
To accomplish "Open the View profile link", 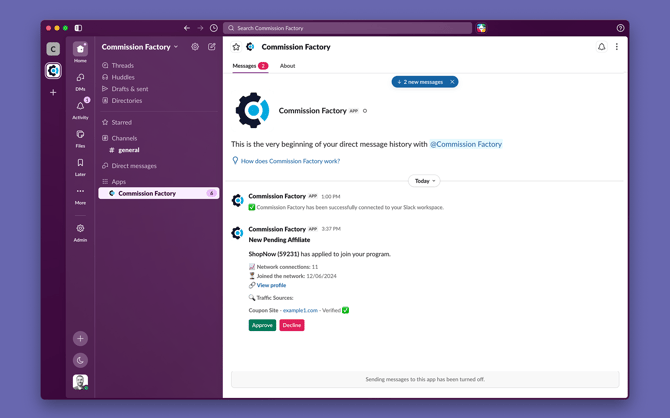I will click(271, 286).
